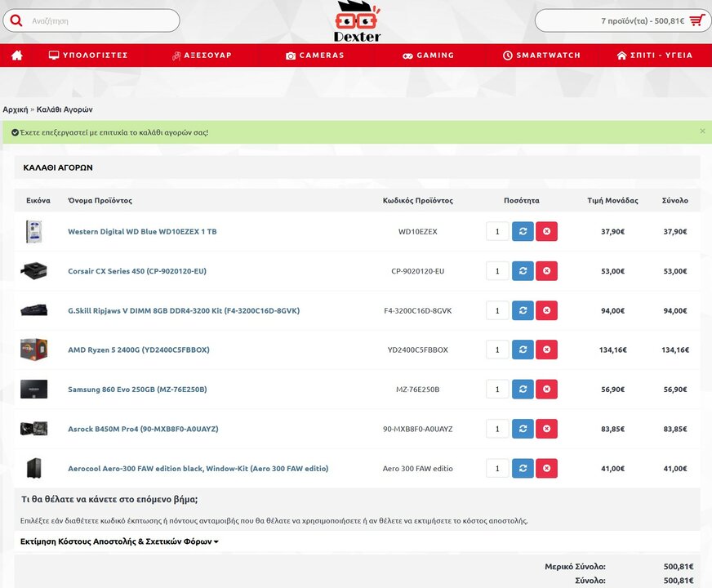Screen dimensions: 712x588
Task: Open the GAMING menu
Action: coord(428,56)
